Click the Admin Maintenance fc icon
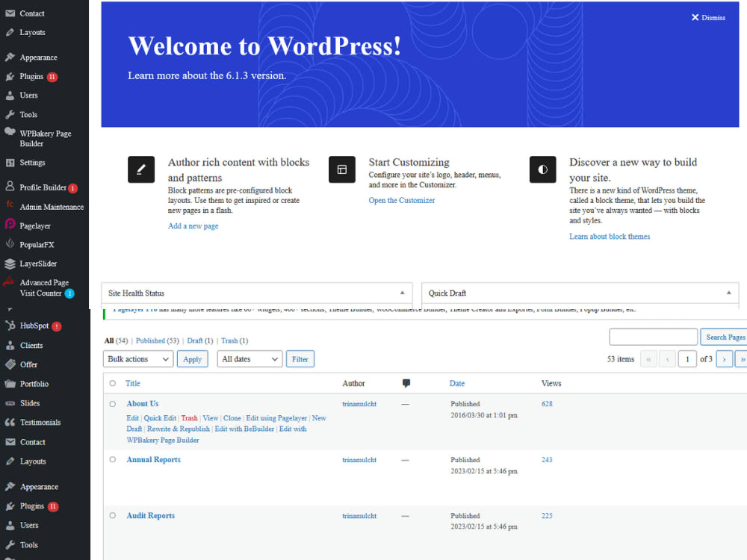This screenshot has width=747, height=560. tap(10, 205)
